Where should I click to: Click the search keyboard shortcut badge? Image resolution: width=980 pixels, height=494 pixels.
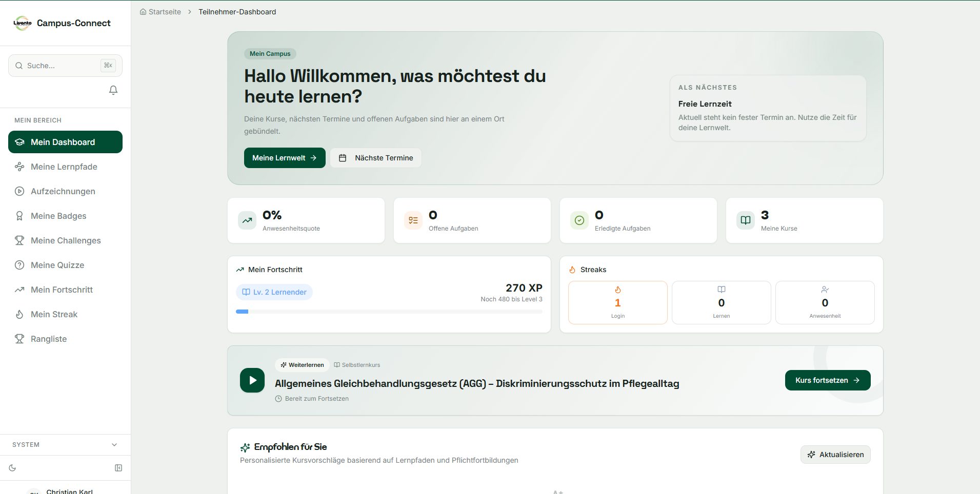(108, 66)
